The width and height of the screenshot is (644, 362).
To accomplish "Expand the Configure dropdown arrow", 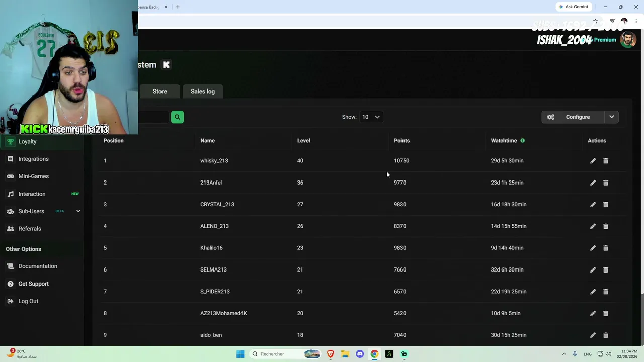I will (x=612, y=117).
